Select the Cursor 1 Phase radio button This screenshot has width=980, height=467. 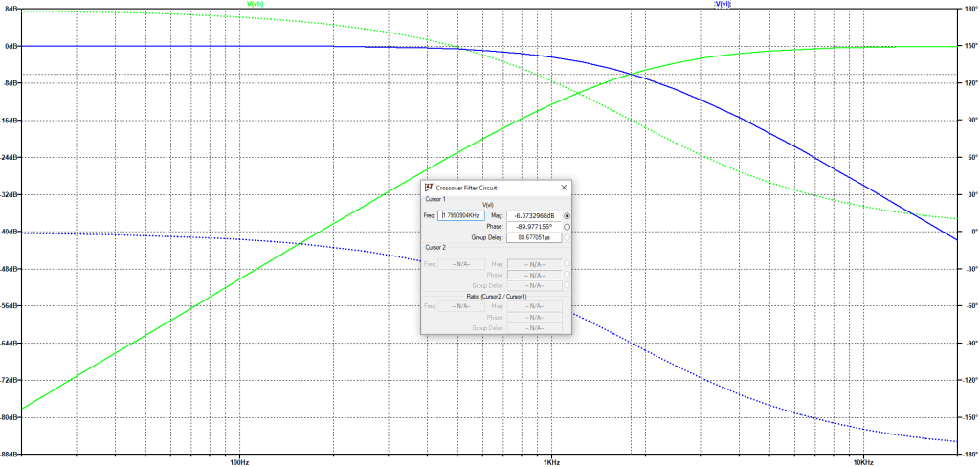pyautogui.click(x=568, y=227)
